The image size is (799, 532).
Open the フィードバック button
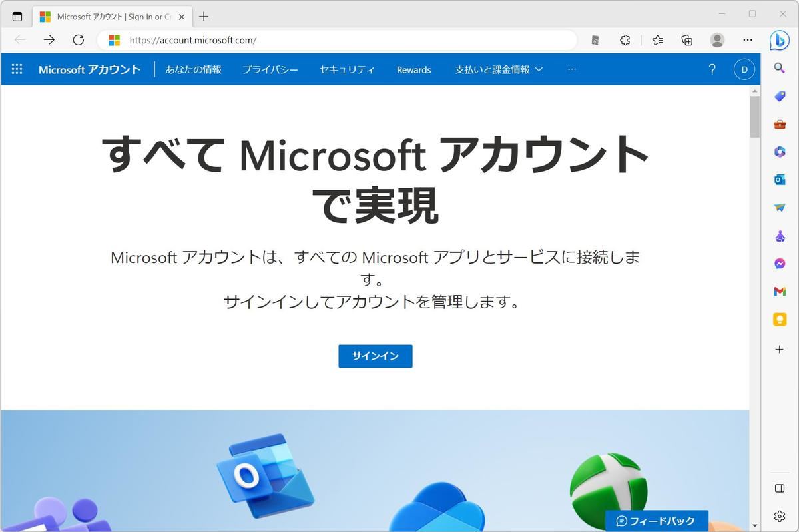click(x=657, y=521)
